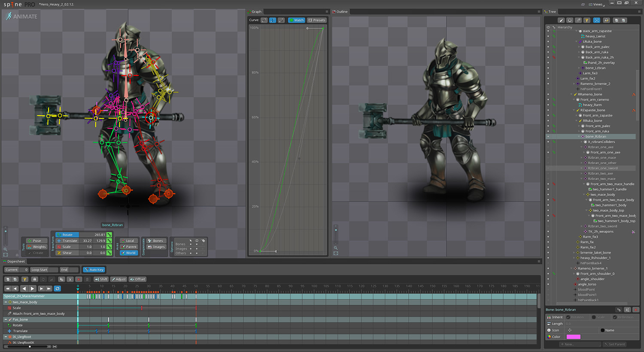644x352 pixels.
Task: Toggle visibility dot for RRameno_bone
Action: [x=548, y=94]
